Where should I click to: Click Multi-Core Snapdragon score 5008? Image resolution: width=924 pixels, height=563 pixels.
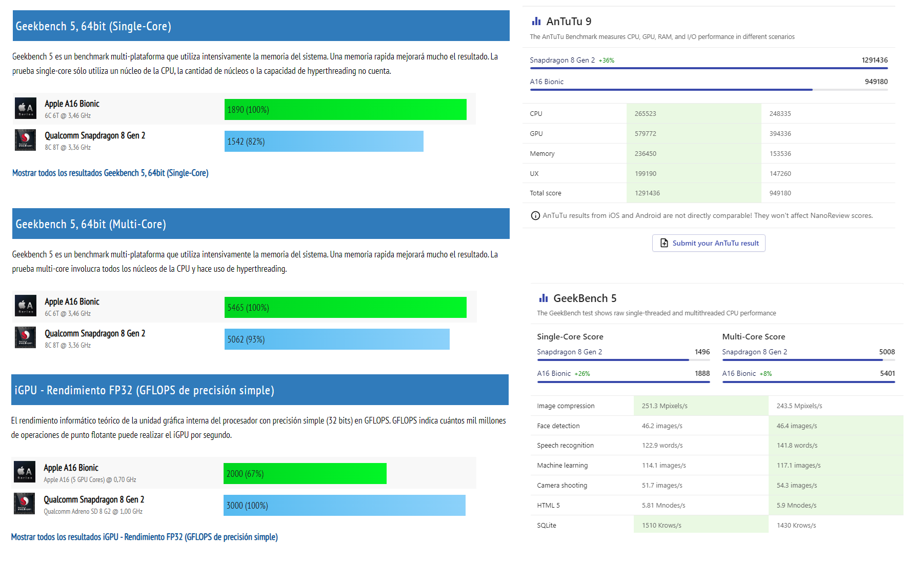[887, 352]
